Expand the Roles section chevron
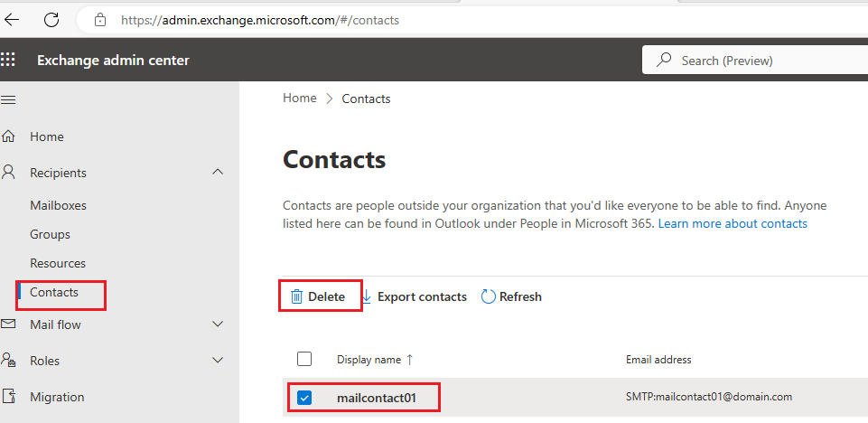The image size is (868, 423). click(218, 361)
